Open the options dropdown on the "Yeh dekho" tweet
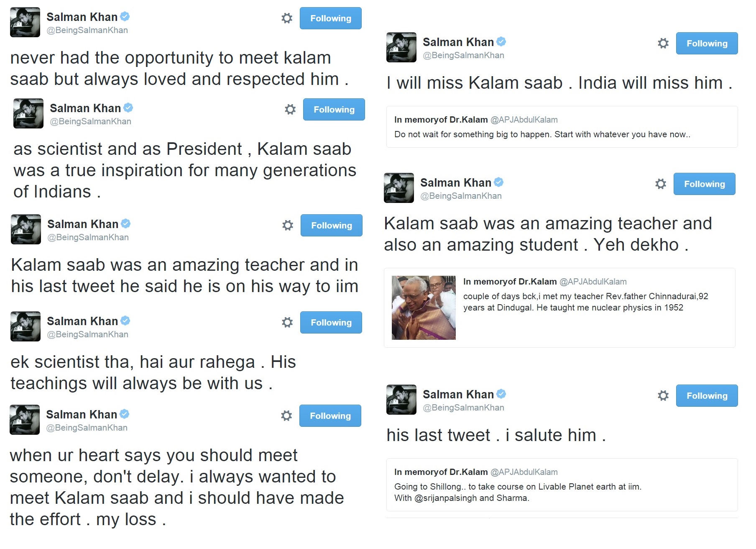The height and width of the screenshot is (549, 756). [x=660, y=183]
